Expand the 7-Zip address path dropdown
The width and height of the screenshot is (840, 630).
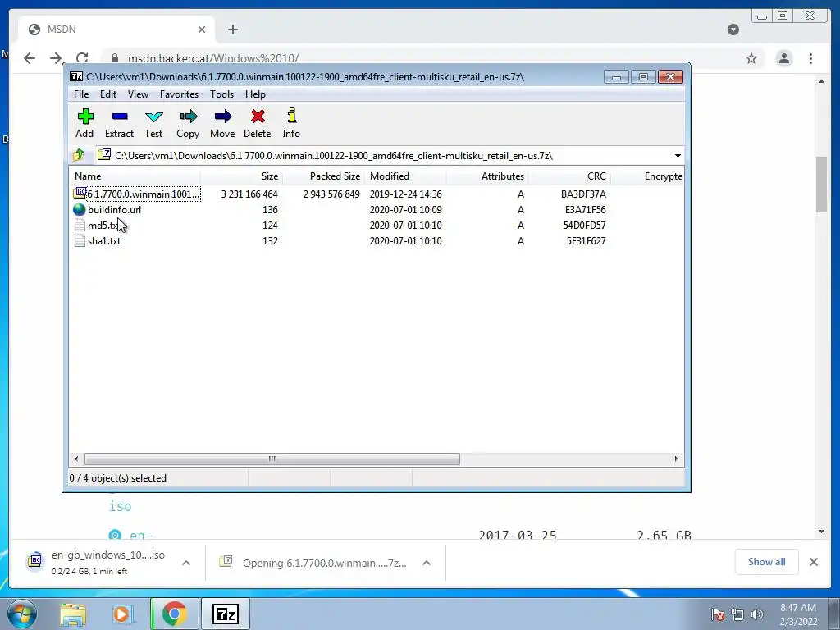[678, 156]
